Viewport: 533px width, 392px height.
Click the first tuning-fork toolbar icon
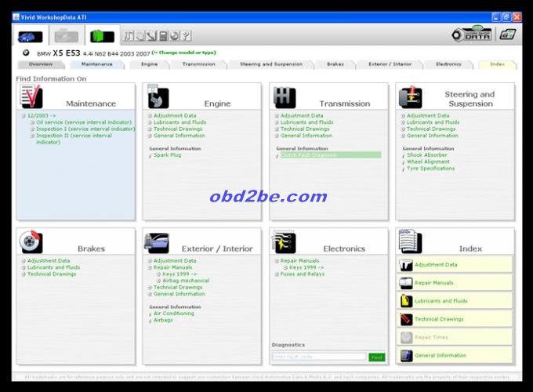click(129, 36)
